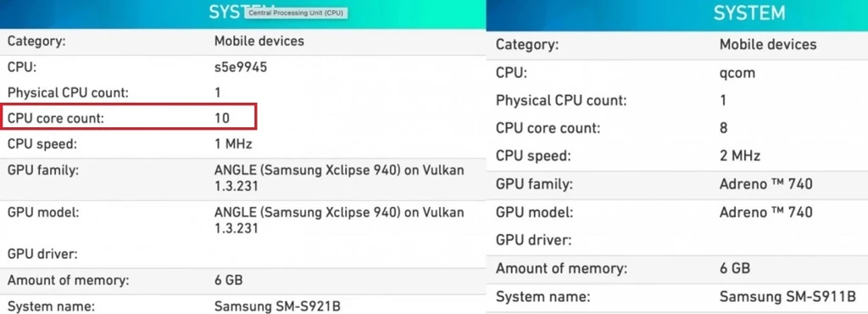868x314 pixels.
Task: Click the left Amount of memory label
Action: coord(68,280)
